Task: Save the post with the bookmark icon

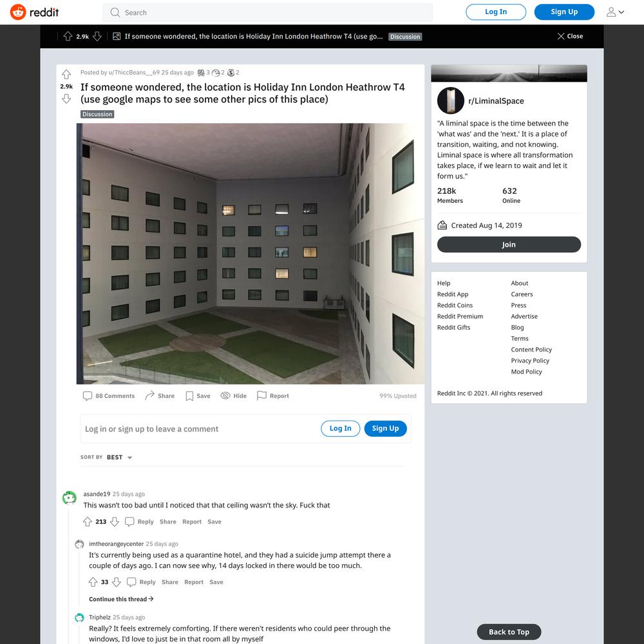Action: point(189,396)
